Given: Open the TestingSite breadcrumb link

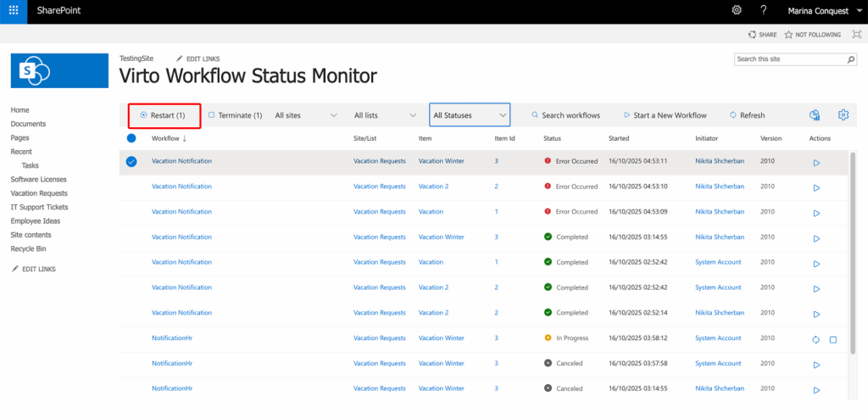Looking at the screenshot, I should (136, 59).
